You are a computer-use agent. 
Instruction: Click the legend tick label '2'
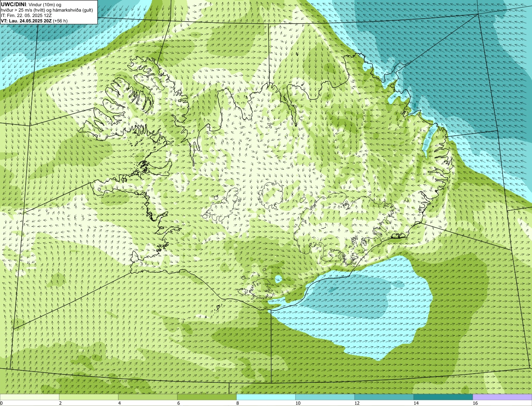pos(61,403)
